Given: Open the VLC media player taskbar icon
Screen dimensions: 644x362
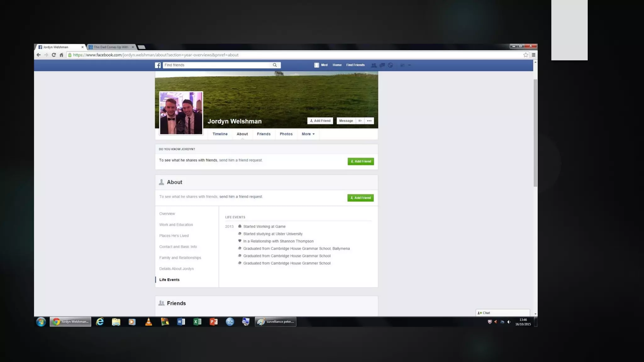Looking at the screenshot, I should click(x=148, y=321).
